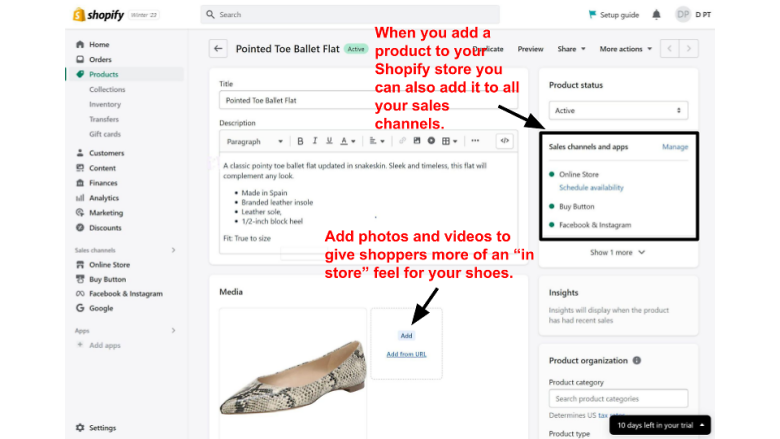The width and height of the screenshot is (780, 439).
Task: Click the insert link icon
Action: (402, 141)
